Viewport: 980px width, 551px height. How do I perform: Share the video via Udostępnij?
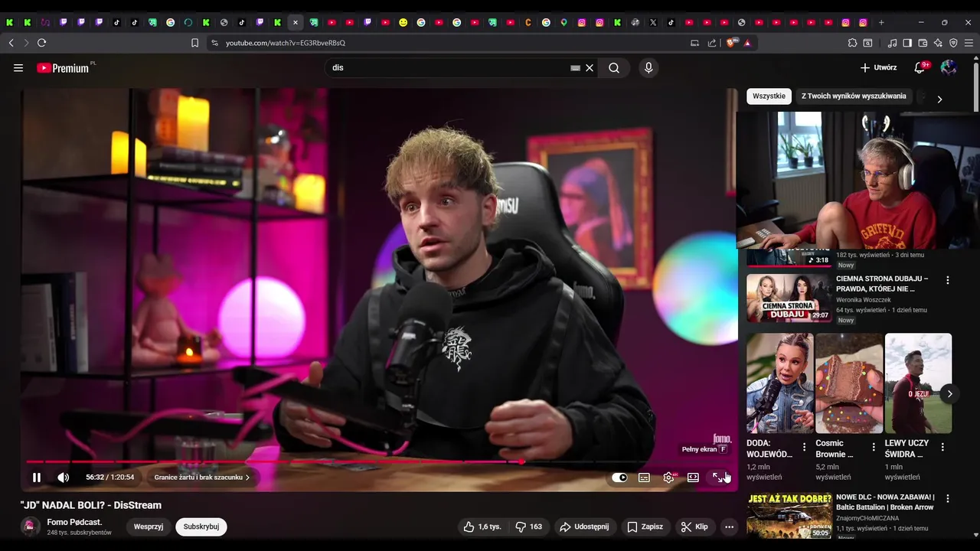pos(584,527)
